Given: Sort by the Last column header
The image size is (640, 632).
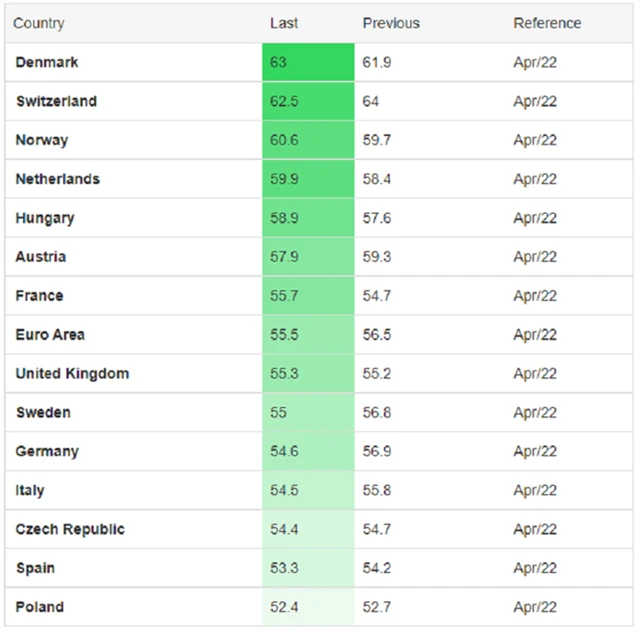Looking at the screenshot, I should coord(284,23).
